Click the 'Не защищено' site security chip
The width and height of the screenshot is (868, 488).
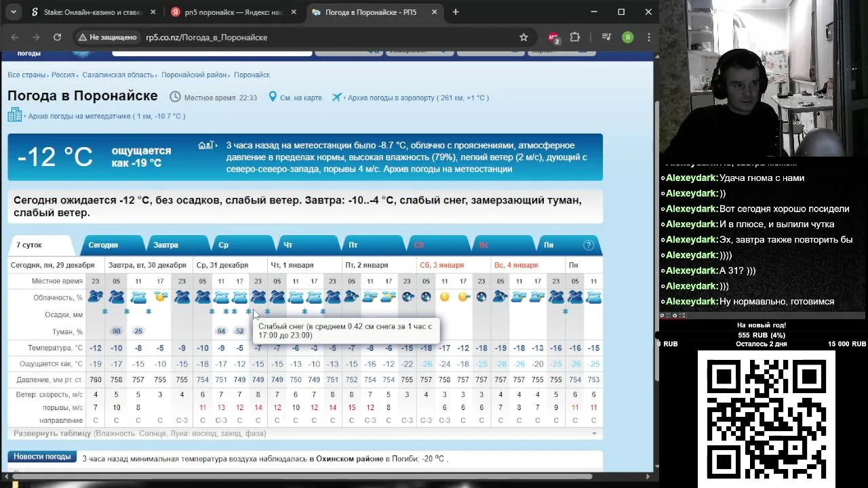[108, 37]
